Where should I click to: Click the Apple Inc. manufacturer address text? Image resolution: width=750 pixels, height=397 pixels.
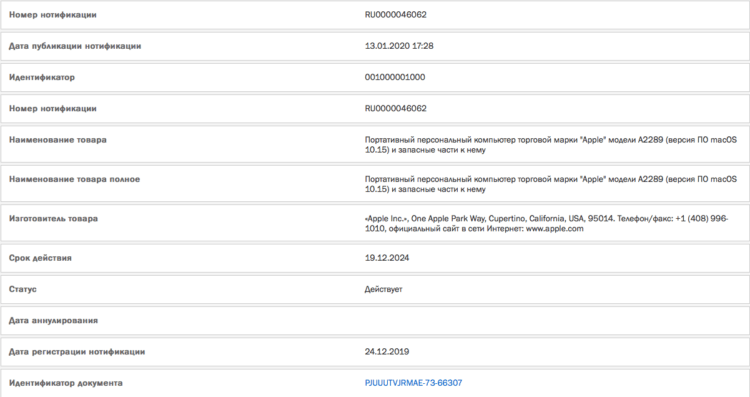(546, 223)
